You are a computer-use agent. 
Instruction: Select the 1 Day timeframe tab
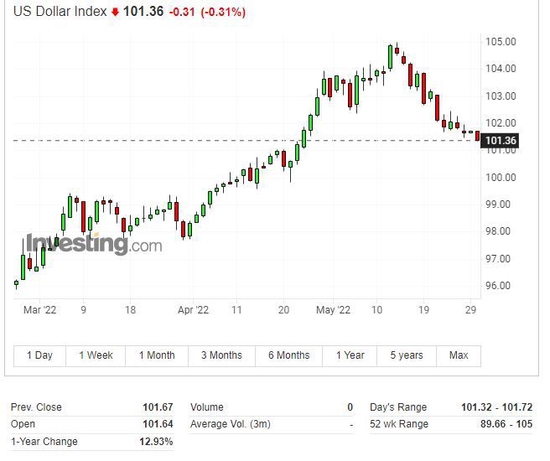tap(39, 355)
